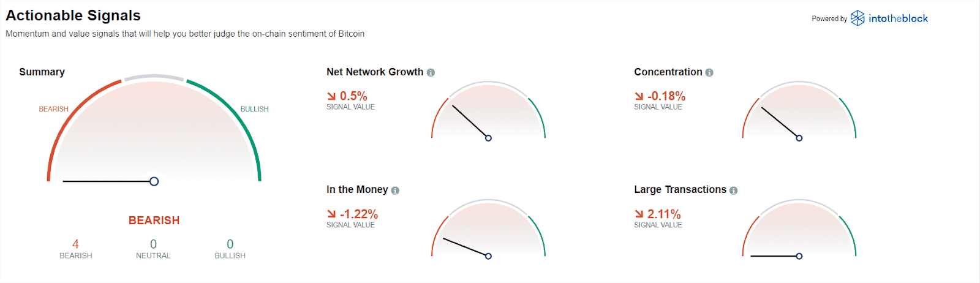This screenshot has height=283, width=980.
Task: Select the 4 Bearish signal count
Action: click(x=76, y=244)
